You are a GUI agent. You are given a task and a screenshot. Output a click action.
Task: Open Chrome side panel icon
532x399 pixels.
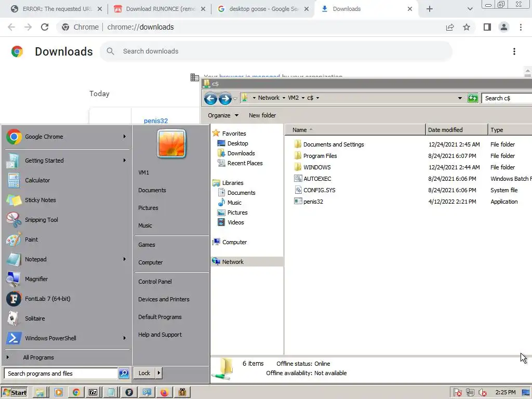(487, 27)
